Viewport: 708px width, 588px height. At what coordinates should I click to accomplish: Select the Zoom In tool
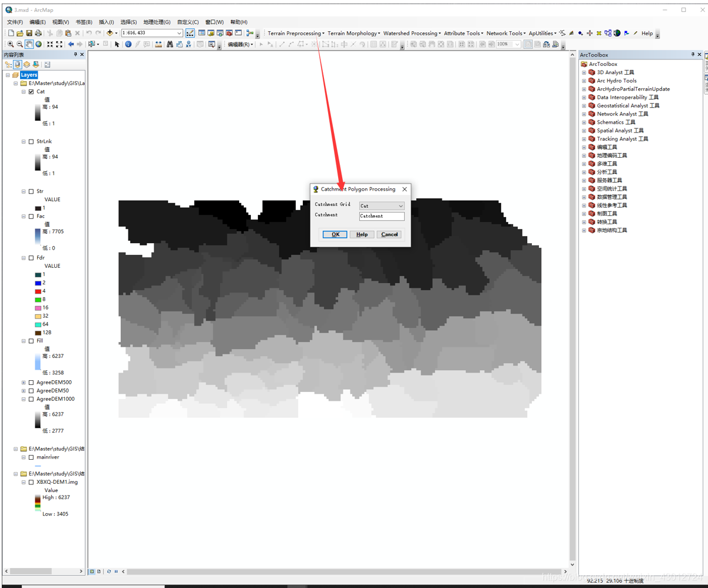(x=11, y=44)
